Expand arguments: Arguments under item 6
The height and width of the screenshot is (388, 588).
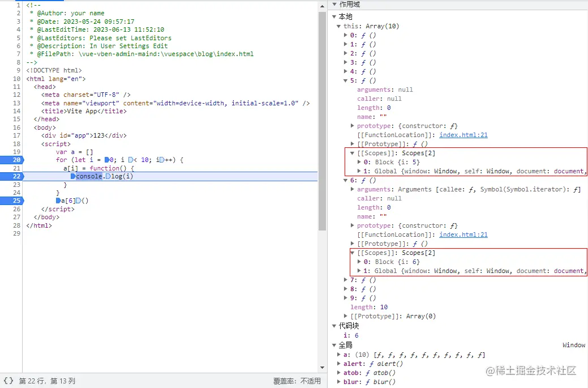353,189
